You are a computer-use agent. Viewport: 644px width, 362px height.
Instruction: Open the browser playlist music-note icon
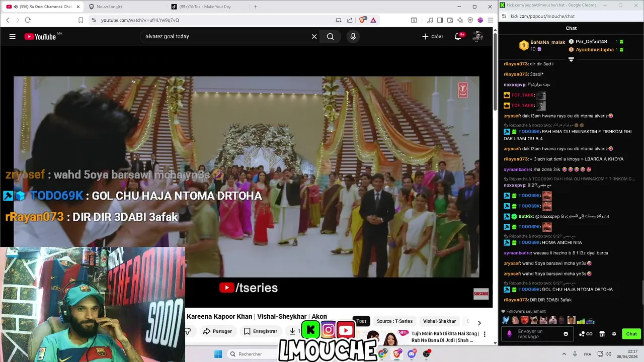(430, 20)
